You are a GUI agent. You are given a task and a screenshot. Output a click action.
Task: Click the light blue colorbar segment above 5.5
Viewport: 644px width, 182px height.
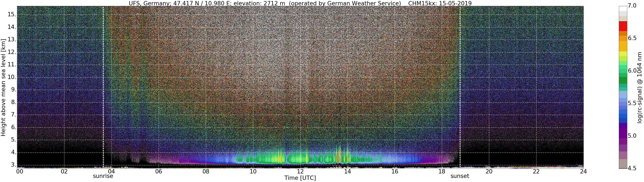point(623,94)
